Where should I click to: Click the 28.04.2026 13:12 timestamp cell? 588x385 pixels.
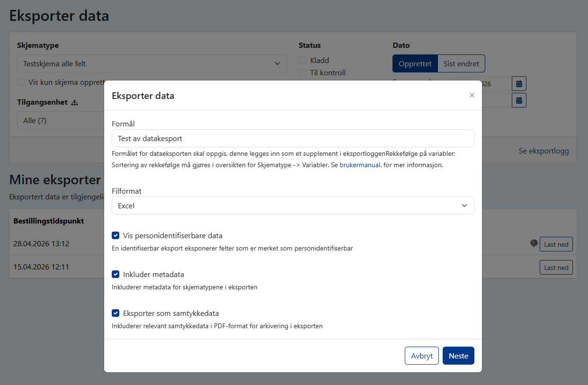tap(42, 244)
